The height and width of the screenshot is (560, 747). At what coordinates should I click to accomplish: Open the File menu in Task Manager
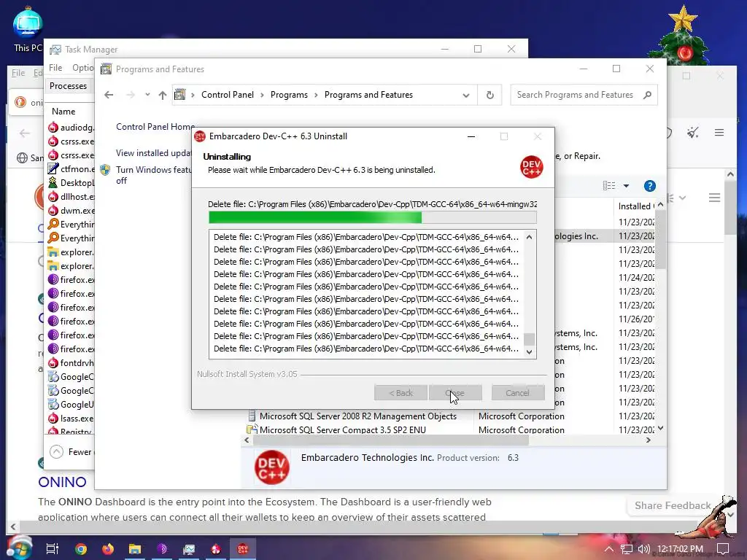(x=55, y=68)
